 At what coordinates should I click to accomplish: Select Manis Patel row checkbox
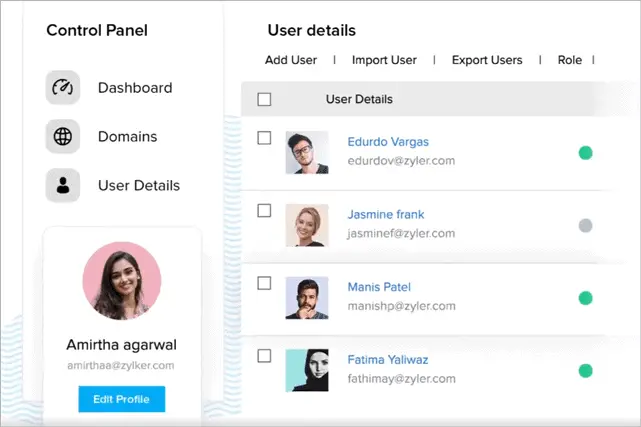click(264, 283)
